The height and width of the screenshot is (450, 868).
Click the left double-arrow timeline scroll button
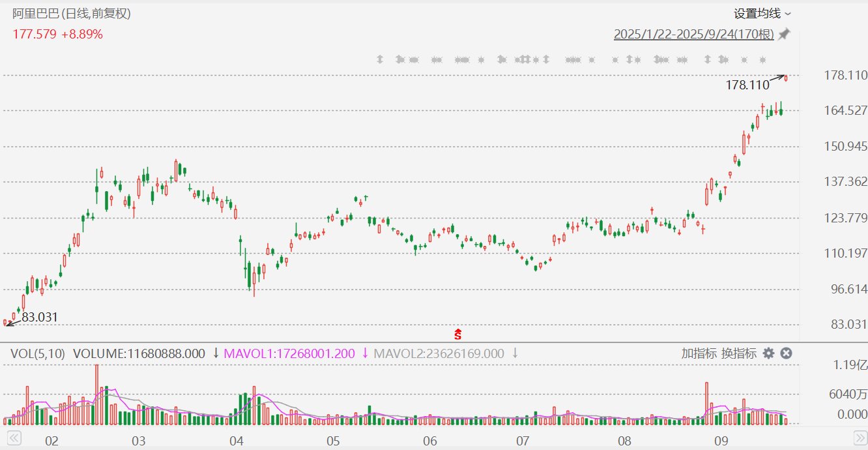[x=14, y=437]
